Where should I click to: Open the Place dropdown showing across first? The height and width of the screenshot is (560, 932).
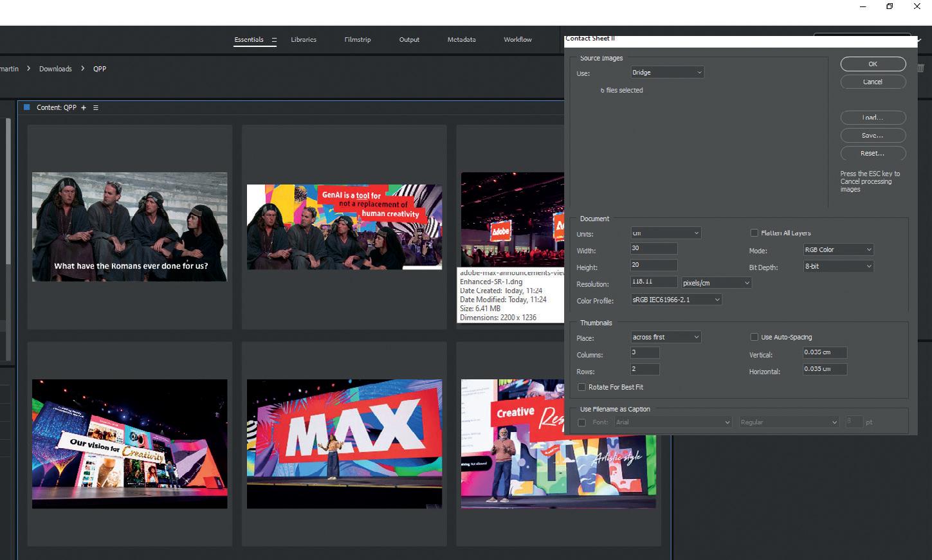tap(666, 337)
